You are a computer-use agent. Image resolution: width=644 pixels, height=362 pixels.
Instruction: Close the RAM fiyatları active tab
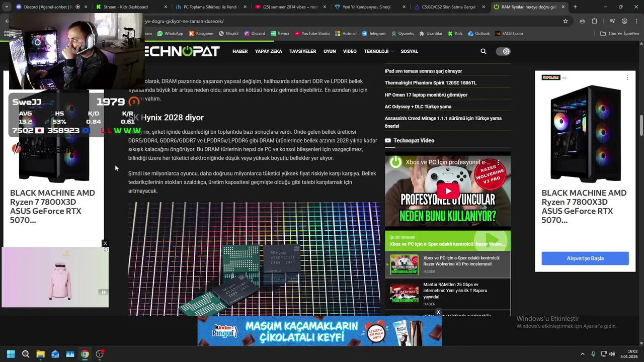tap(563, 7)
